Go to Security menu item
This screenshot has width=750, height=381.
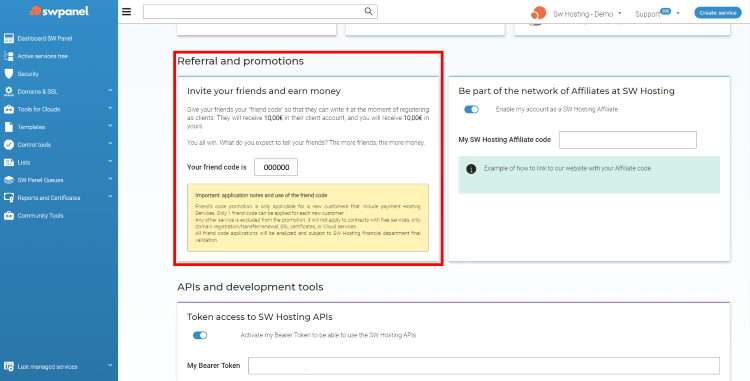28,74
